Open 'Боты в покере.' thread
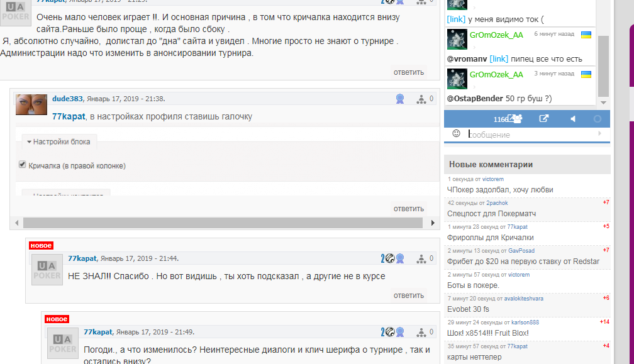The height and width of the screenshot is (364, 634). tap(473, 285)
